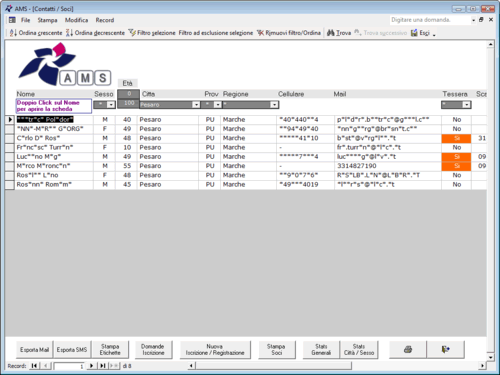Open the File menu

coord(25,20)
